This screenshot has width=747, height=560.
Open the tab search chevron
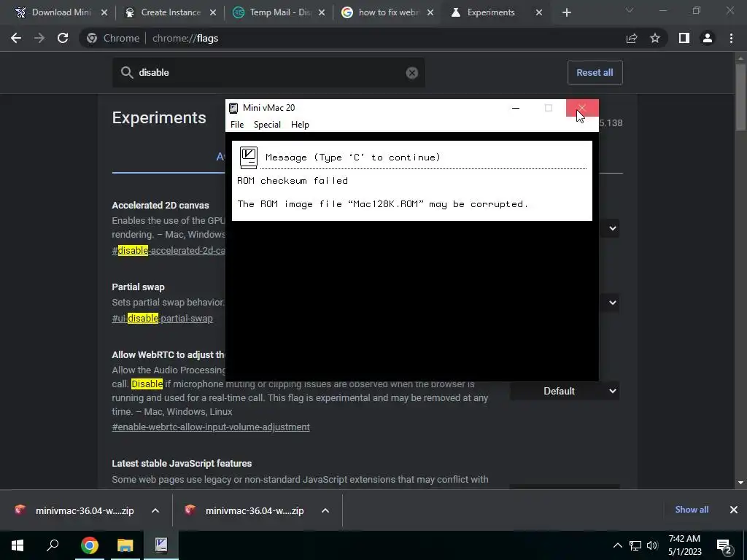point(630,10)
